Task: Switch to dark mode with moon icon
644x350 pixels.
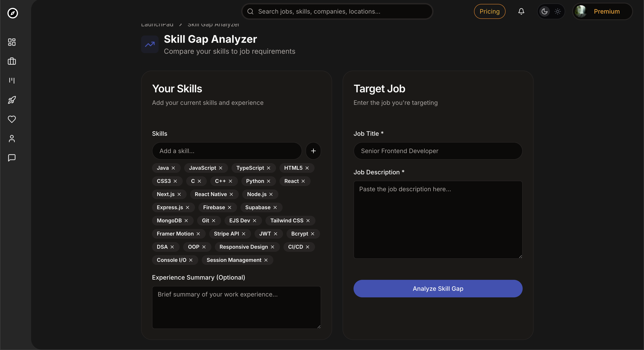Action: [x=545, y=12]
